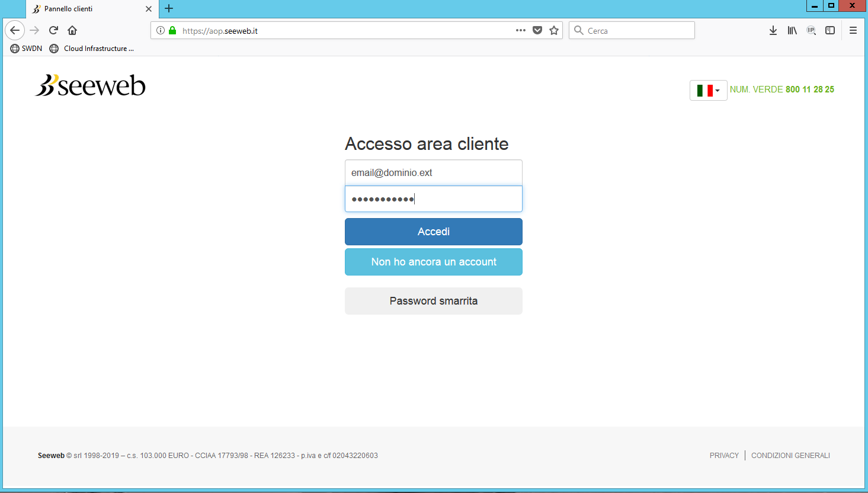Go back with the browser back arrow
This screenshot has height=493, width=868.
15,30
